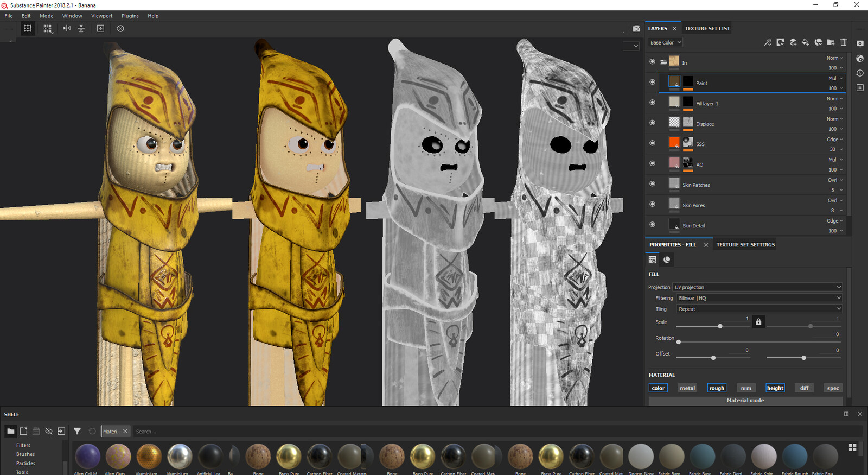Open the Base Color channel dropdown
868x475 pixels.
pos(665,42)
